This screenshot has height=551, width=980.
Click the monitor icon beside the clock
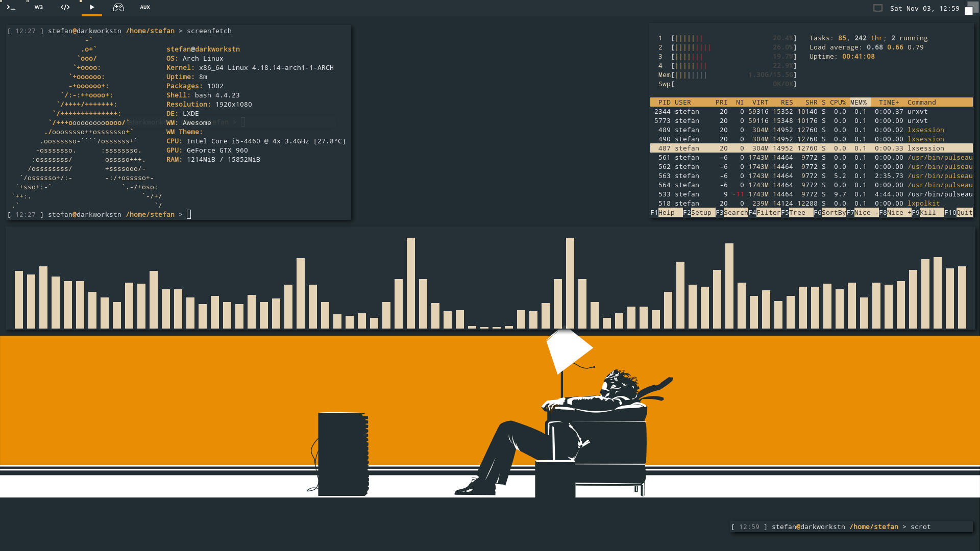878,8
